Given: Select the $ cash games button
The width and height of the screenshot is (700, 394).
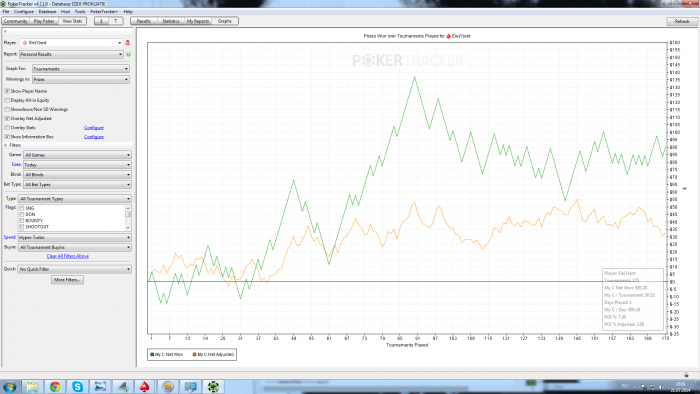Looking at the screenshot, I should 101,21.
